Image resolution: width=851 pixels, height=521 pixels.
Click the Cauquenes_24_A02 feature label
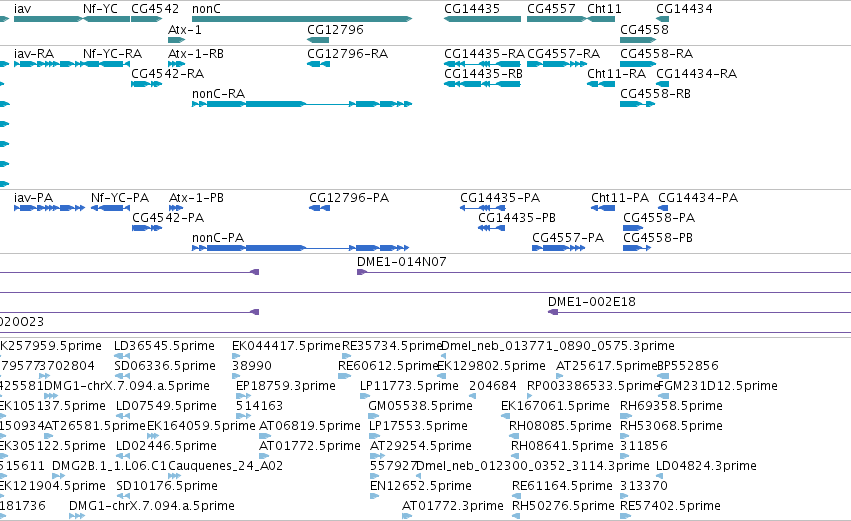click(226, 466)
